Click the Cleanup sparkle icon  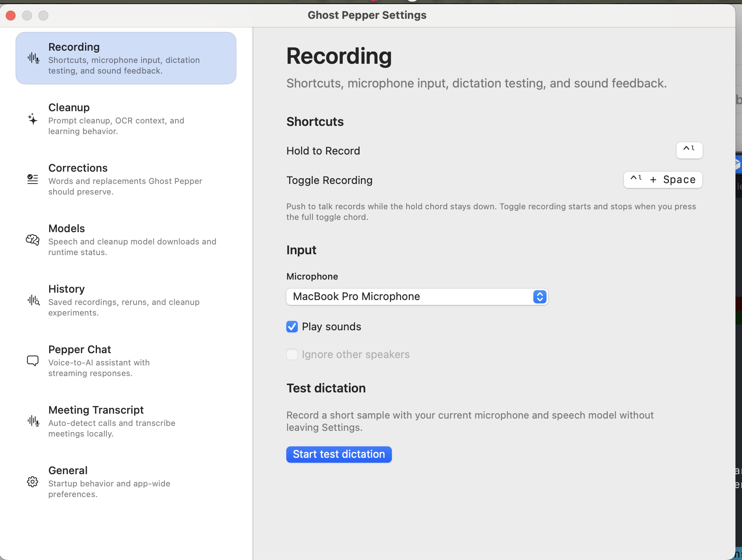point(33,119)
